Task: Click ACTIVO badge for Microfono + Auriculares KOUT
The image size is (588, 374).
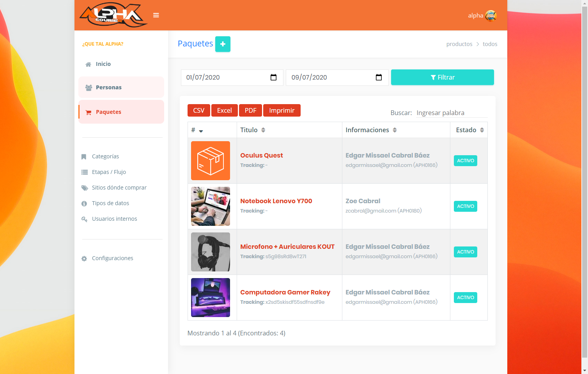Action: (466, 252)
